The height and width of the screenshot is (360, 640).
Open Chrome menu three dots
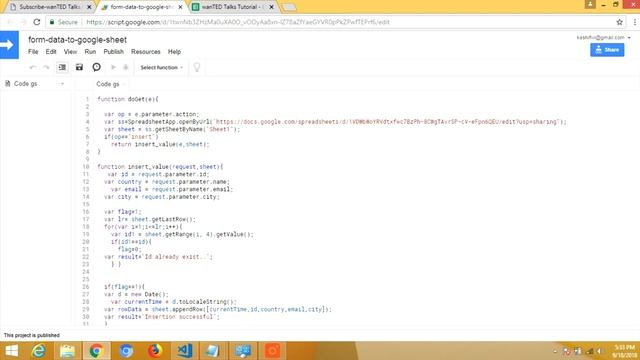[635, 22]
